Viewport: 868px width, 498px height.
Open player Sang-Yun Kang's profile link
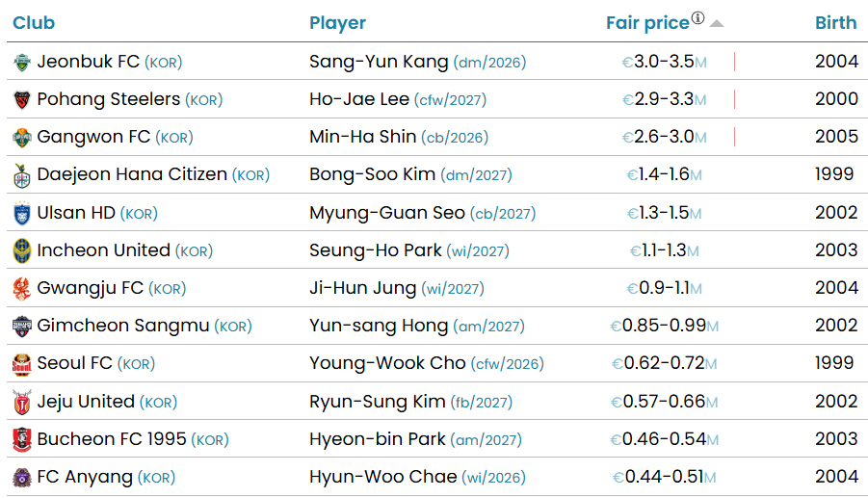click(379, 62)
